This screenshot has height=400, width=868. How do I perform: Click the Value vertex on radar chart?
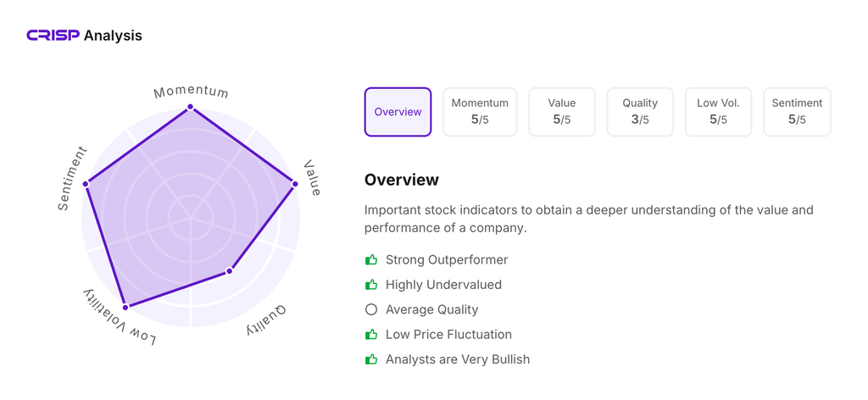point(295,184)
